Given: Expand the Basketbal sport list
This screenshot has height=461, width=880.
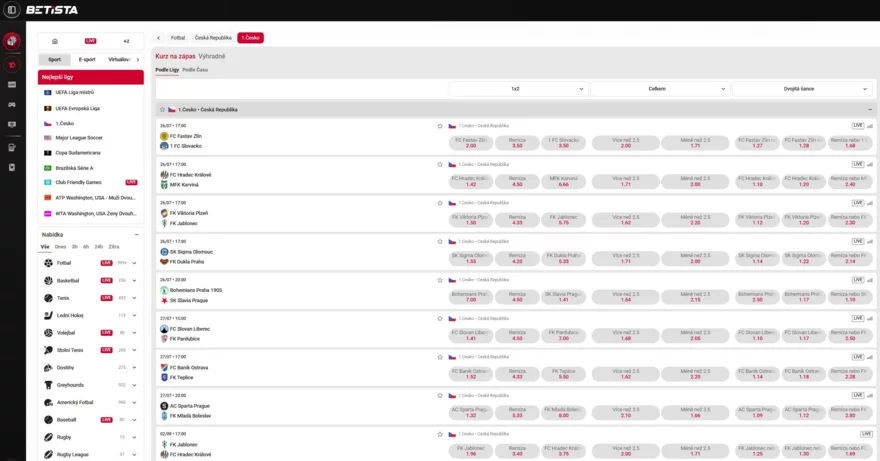Looking at the screenshot, I should pos(135,280).
